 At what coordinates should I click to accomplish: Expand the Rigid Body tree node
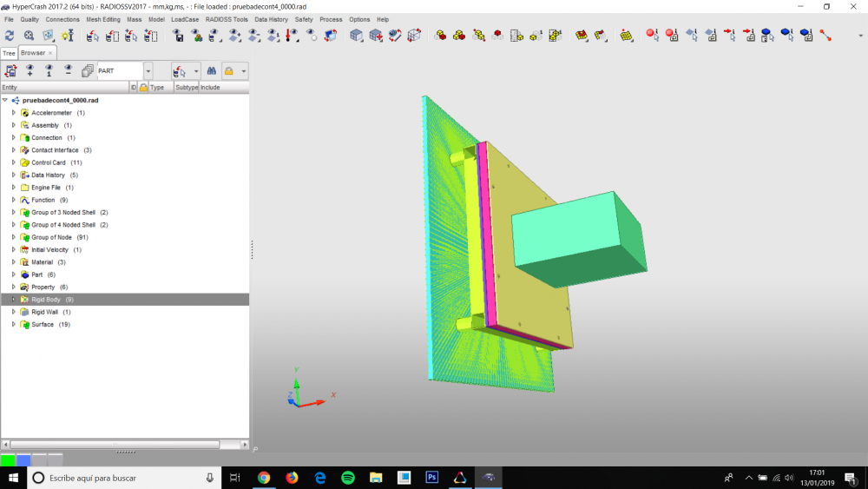click(x=14, y=300)
